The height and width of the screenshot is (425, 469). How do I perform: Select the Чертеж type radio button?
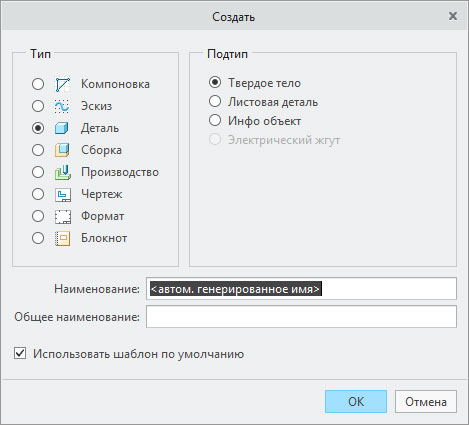click(38, 194)
